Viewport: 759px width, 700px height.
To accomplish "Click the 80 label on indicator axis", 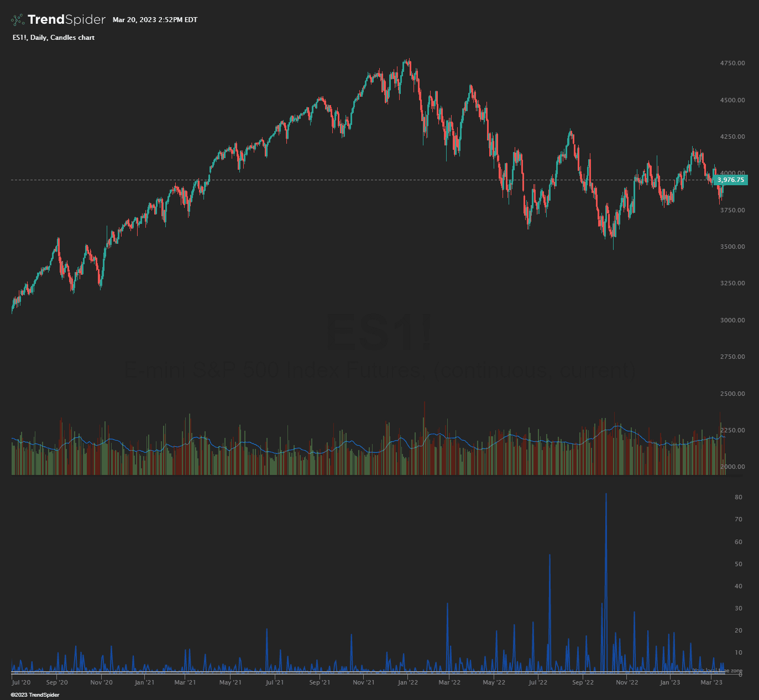I will [738, 498].
